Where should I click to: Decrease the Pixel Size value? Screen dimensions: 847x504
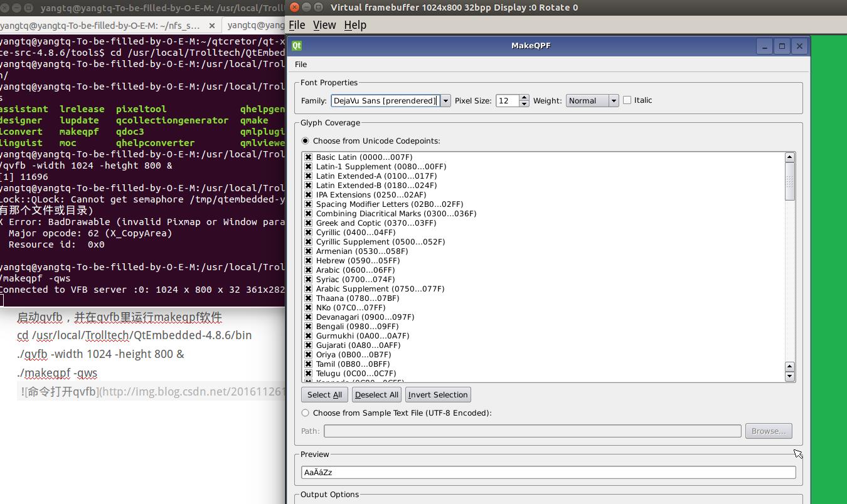[524, 103]
